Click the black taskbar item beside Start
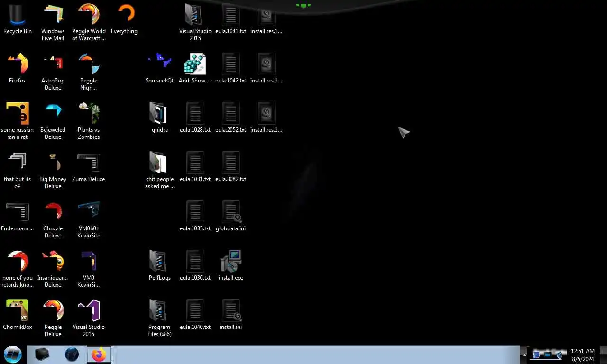 (42, 355)
